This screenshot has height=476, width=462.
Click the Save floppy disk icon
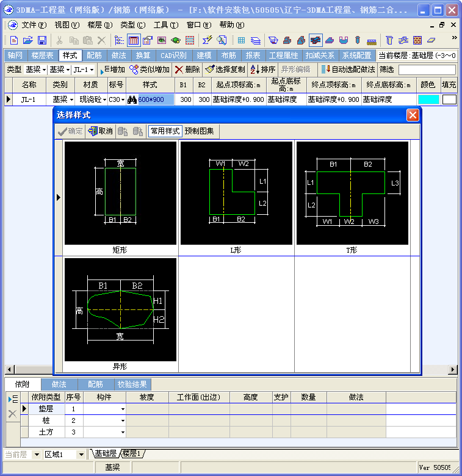42,40
